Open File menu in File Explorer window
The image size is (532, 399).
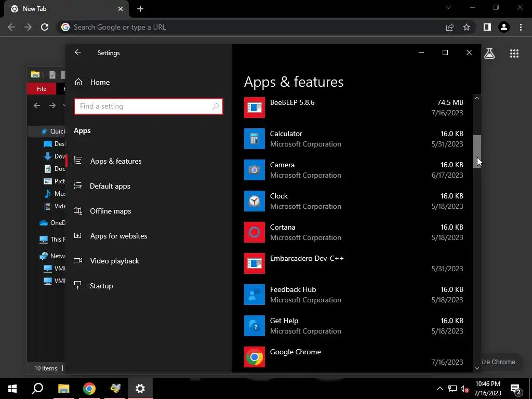coord(42,89)
